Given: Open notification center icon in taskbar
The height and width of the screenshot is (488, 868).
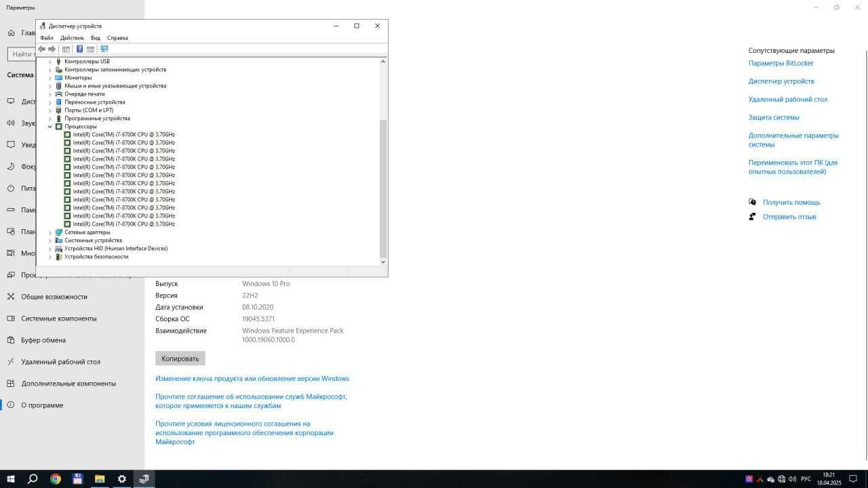Looking at the screenshot, I should pyautogui.click(x=853, y=479).
